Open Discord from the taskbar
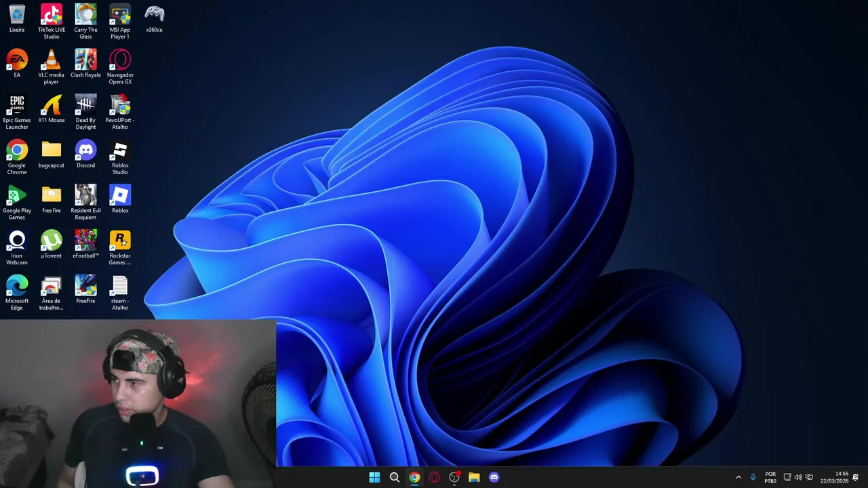This screenshot has height=488, width=868. tap(494, 477)
